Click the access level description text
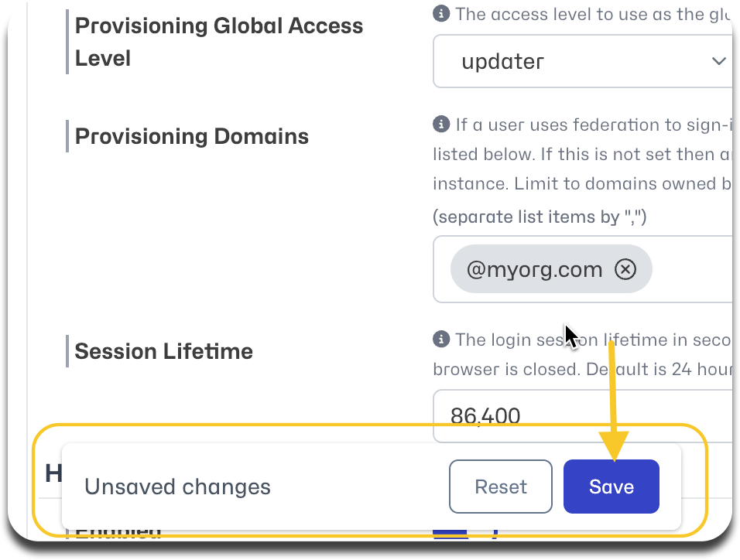This screenshot has height=560, width=740. point(593,14)
